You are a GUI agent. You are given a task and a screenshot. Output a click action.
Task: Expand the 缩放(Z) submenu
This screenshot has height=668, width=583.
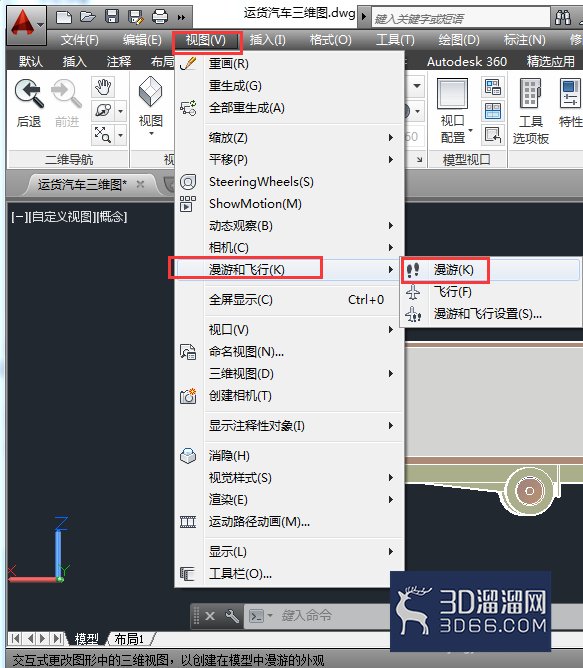[290, 138]
